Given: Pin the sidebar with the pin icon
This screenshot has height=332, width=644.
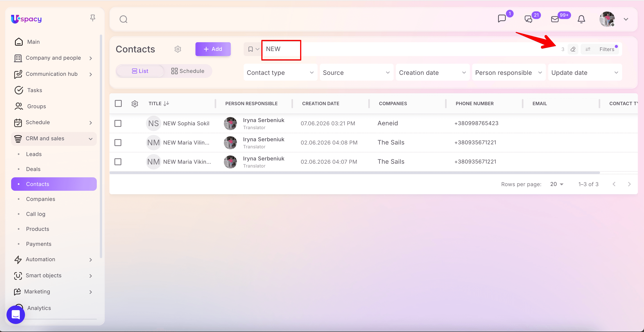Looking at the screenshot, I should pos(93,18).
